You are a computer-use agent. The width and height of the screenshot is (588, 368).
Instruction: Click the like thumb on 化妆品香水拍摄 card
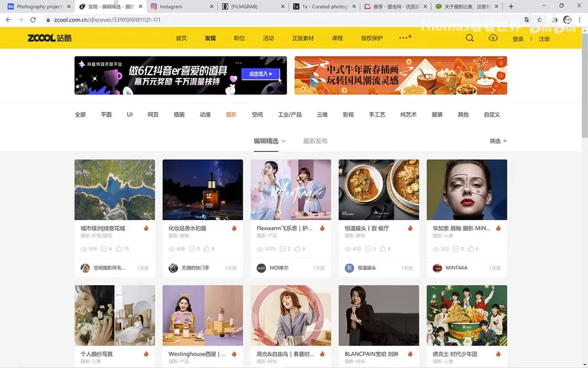coord(207,248)
